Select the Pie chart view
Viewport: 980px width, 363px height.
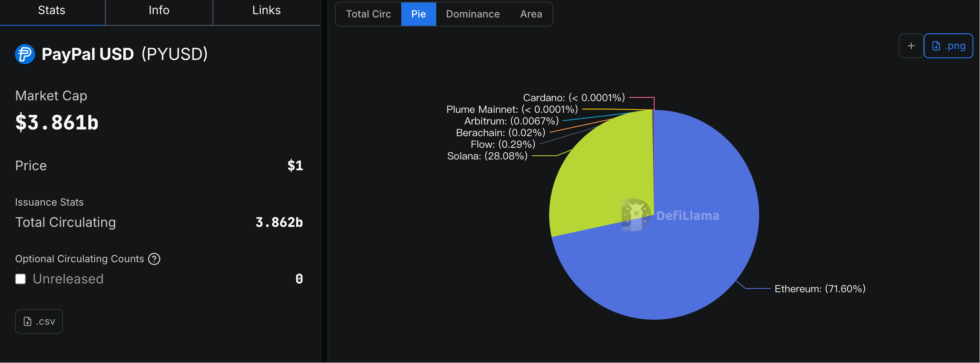click(x=418, y=14)
